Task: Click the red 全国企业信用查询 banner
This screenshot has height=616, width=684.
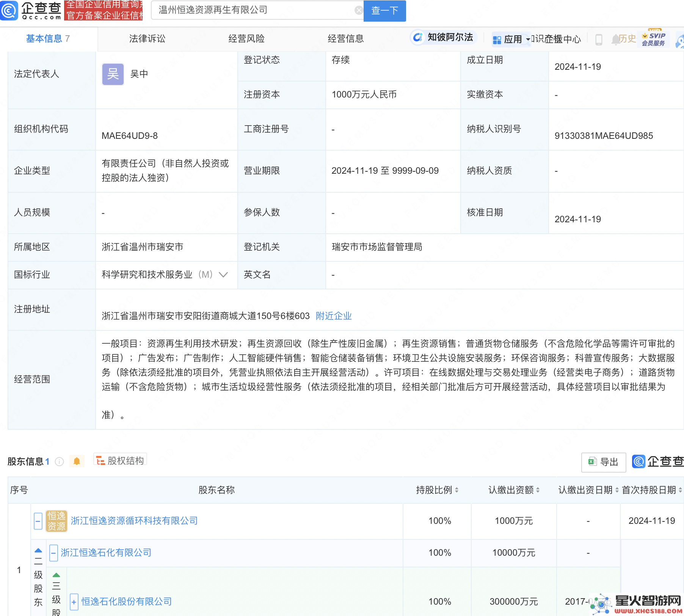Action: point(104,10)
